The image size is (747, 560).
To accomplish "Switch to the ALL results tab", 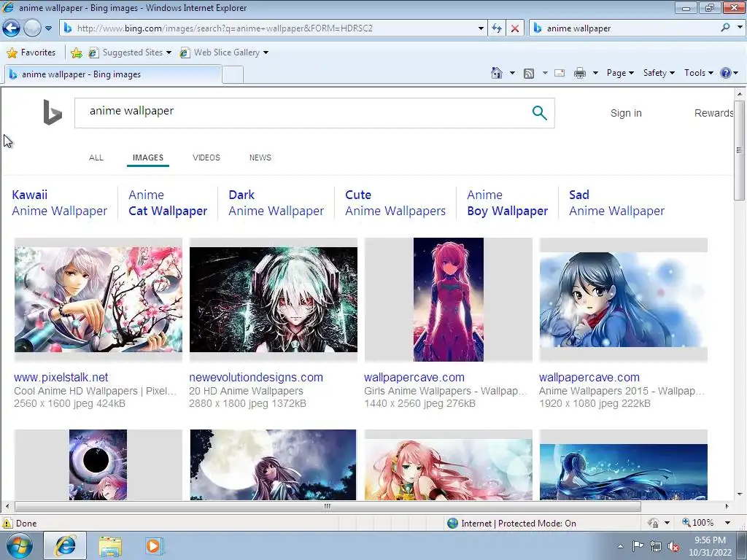I will [x=96, y=157].
